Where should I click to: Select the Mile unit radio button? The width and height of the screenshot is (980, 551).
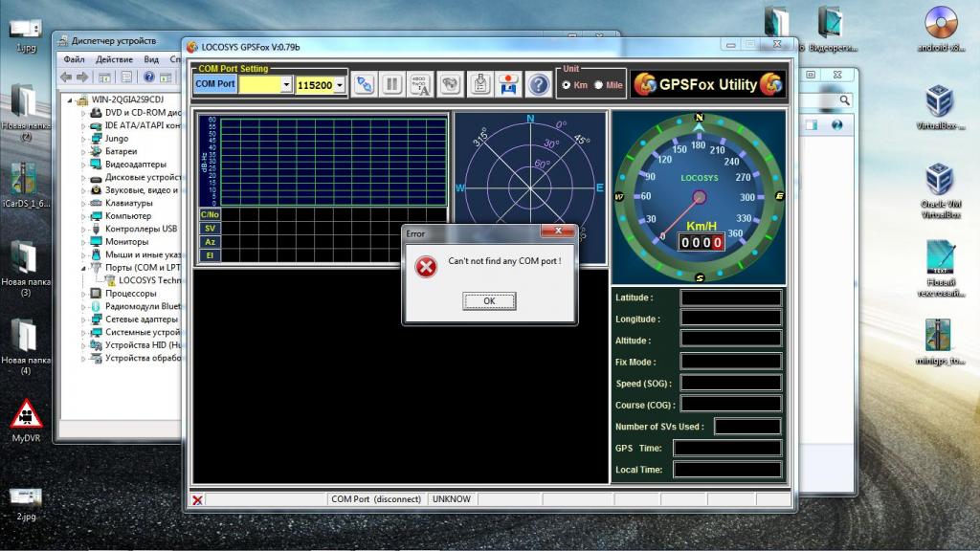tap(599, 85)
